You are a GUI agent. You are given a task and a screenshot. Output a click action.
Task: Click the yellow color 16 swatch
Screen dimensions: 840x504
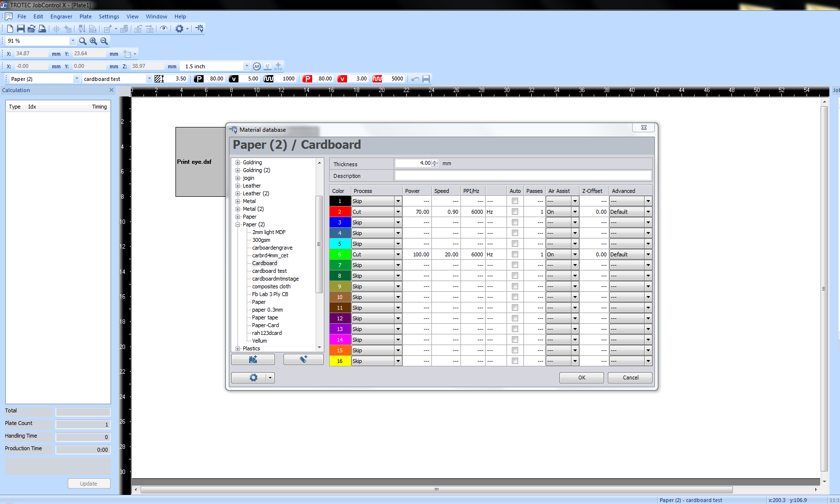[340, 361]
